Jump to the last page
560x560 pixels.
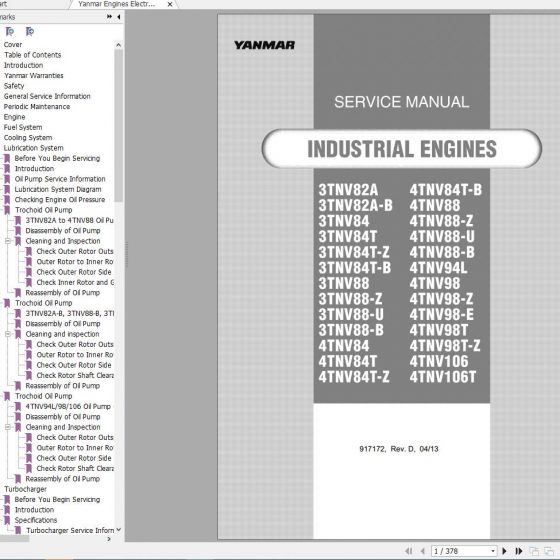519,551
